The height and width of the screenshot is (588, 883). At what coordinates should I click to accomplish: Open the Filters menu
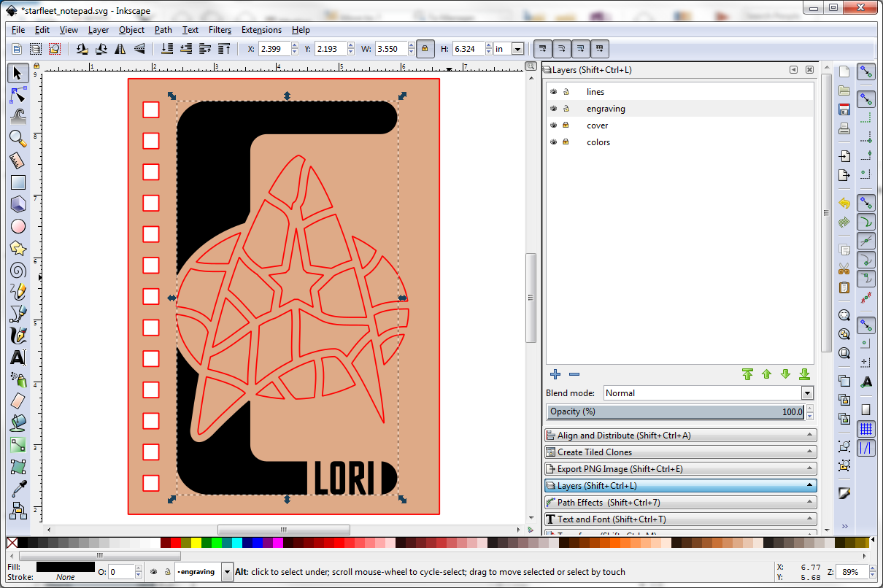click(x=220, y=30)
